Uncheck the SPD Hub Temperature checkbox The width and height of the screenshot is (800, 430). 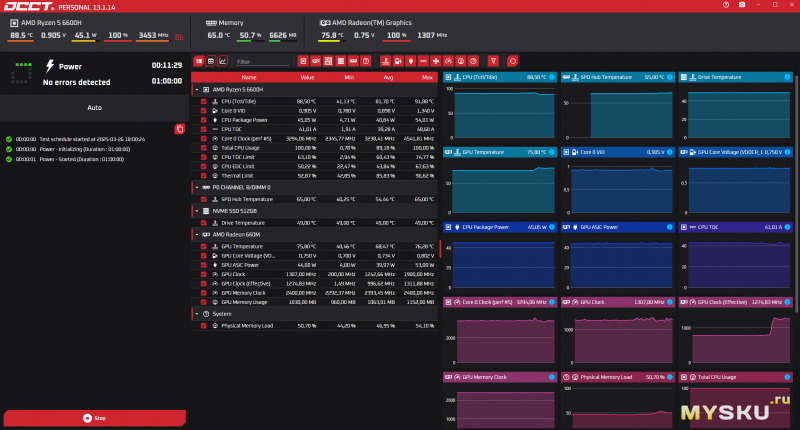click(204, 199)
